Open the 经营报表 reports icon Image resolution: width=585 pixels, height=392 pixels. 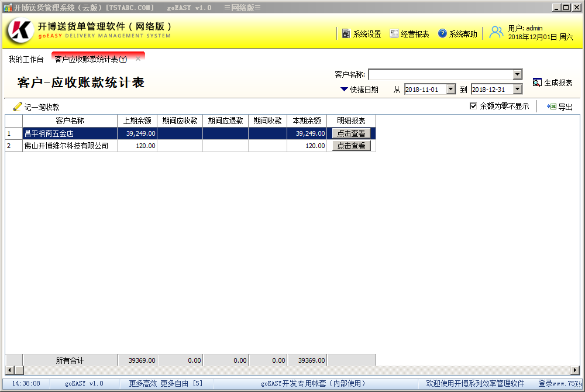[394, 34]
